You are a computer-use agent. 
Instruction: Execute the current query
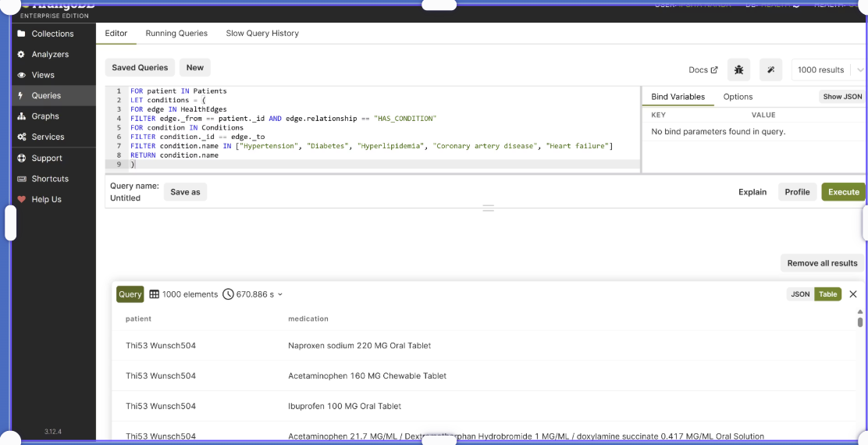point(843,192)
